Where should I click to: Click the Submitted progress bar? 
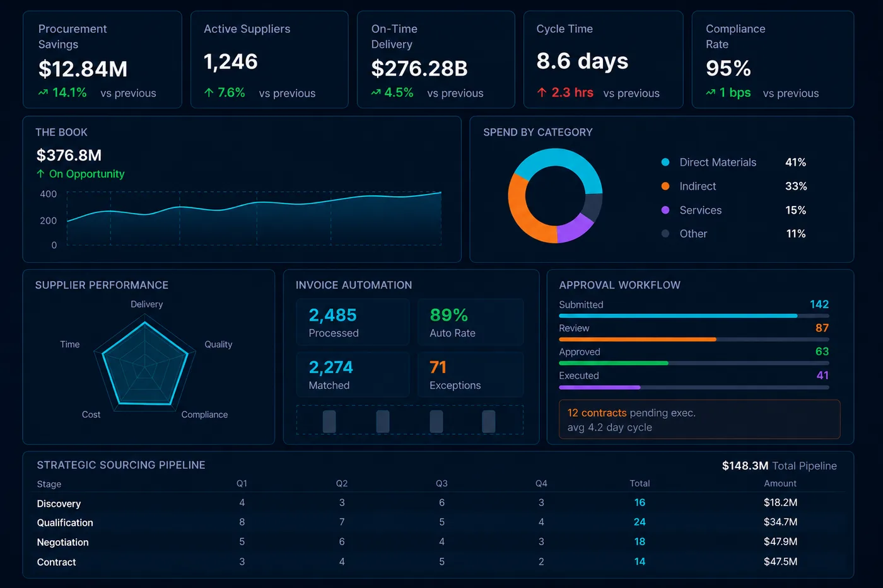694,316
